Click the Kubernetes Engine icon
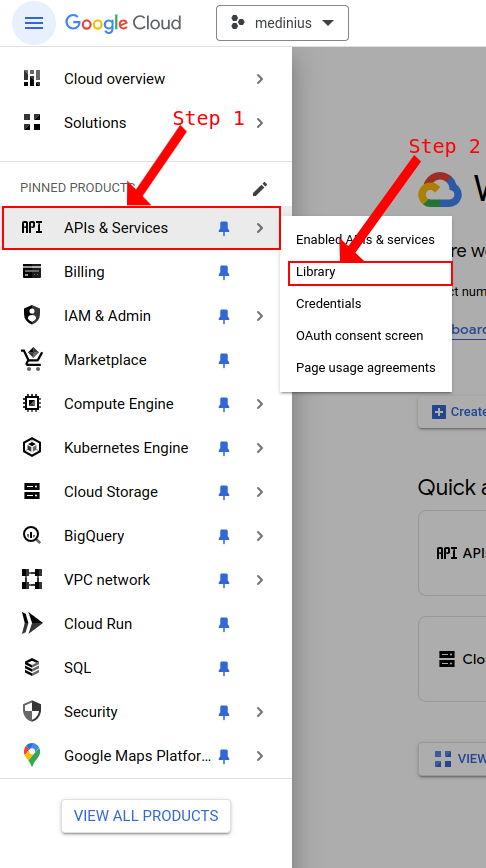This screenshot has height=868, width=486. (x=32, y=448)
